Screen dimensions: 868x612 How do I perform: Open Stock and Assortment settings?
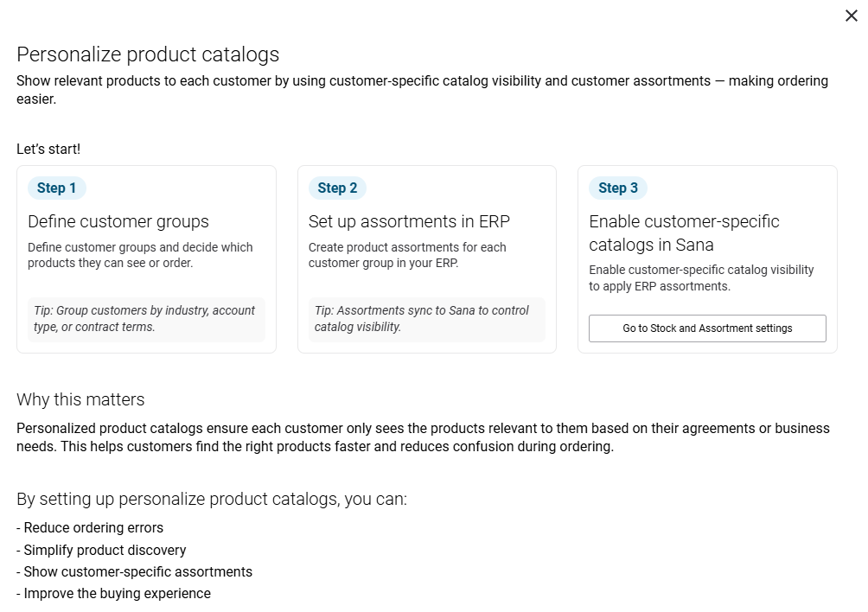tap(707, 328)
